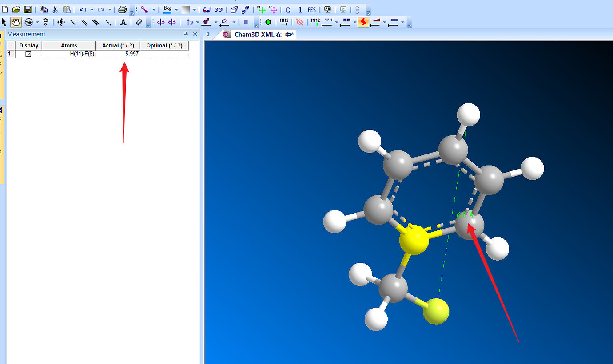
Task: Print the model with the printer icon
Action: click(123, 9)
